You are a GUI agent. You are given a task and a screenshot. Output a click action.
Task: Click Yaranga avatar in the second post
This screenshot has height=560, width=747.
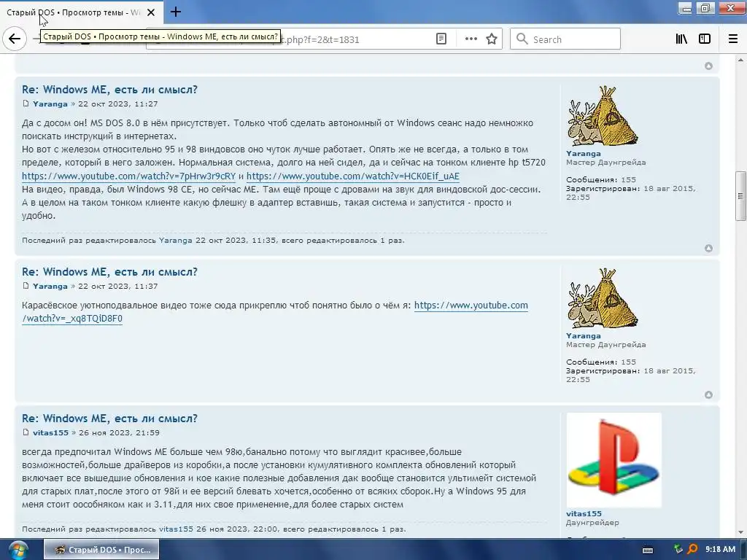603,298
